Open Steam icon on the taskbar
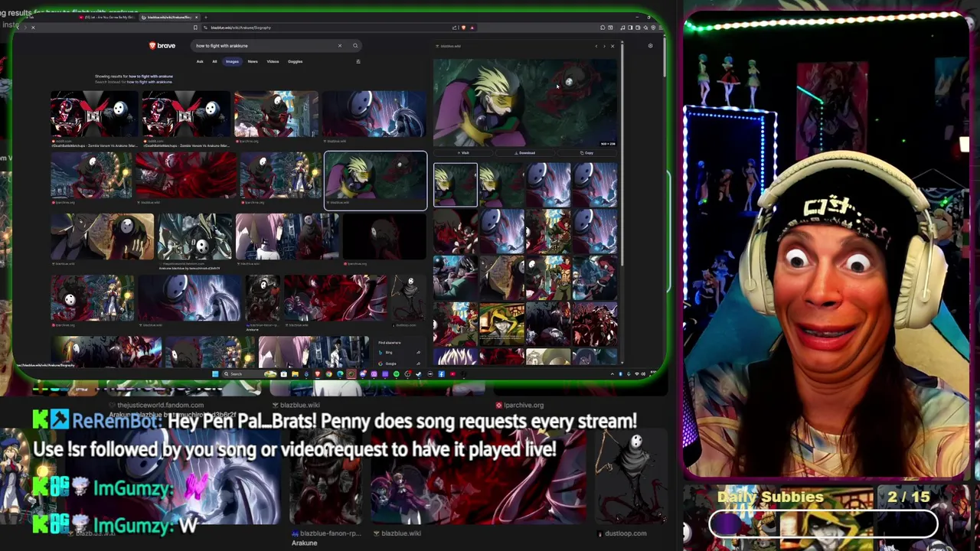The height and width of the screenshot is (551, 980). pyautogui.click(x=419, y=374)
